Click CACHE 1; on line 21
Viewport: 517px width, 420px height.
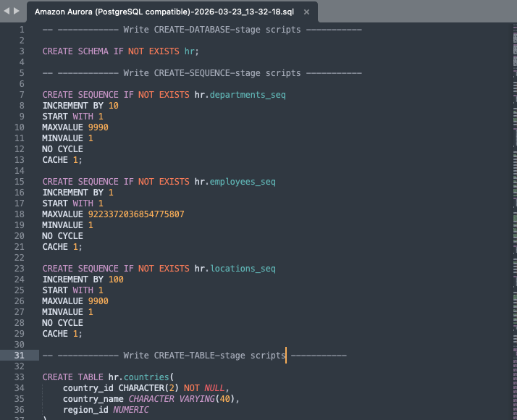[62, 247]
